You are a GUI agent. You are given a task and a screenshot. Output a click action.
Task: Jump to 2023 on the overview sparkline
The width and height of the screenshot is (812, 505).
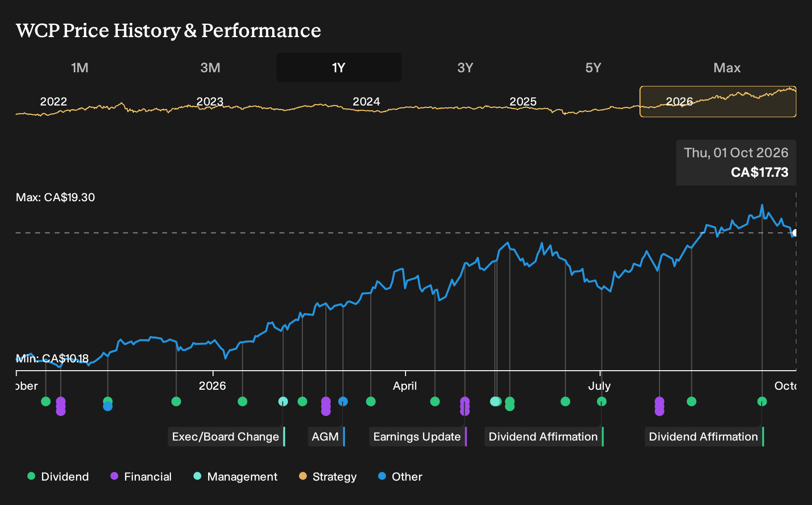click(210, 102)
